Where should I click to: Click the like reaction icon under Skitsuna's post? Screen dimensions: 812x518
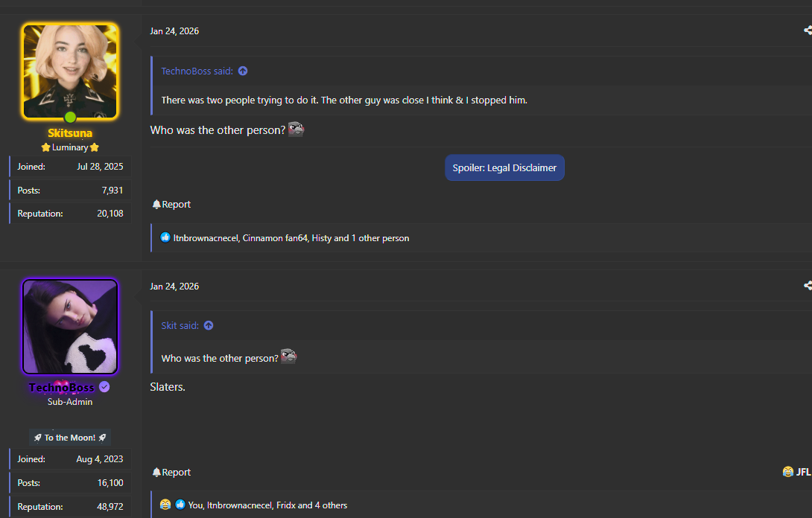(x=165, y=238)
